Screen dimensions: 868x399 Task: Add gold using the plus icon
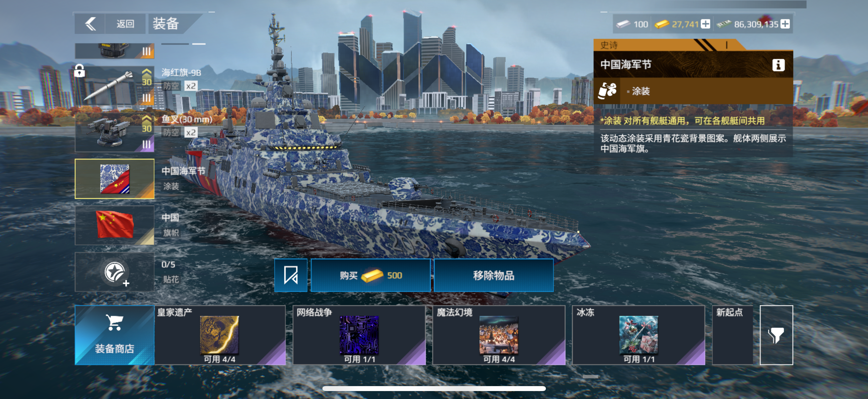click(705, 24)
